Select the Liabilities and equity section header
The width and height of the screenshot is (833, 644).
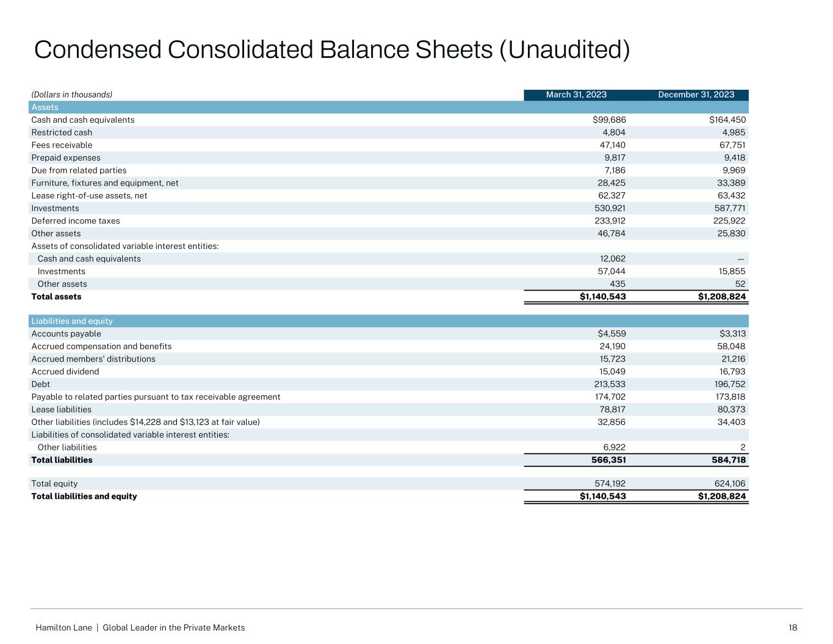[72, 321]
